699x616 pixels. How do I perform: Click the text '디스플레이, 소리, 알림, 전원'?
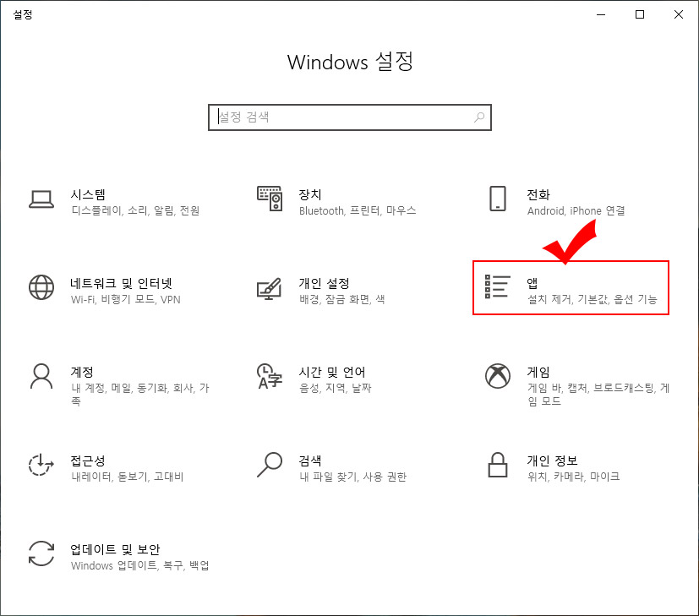click(135, 210)
